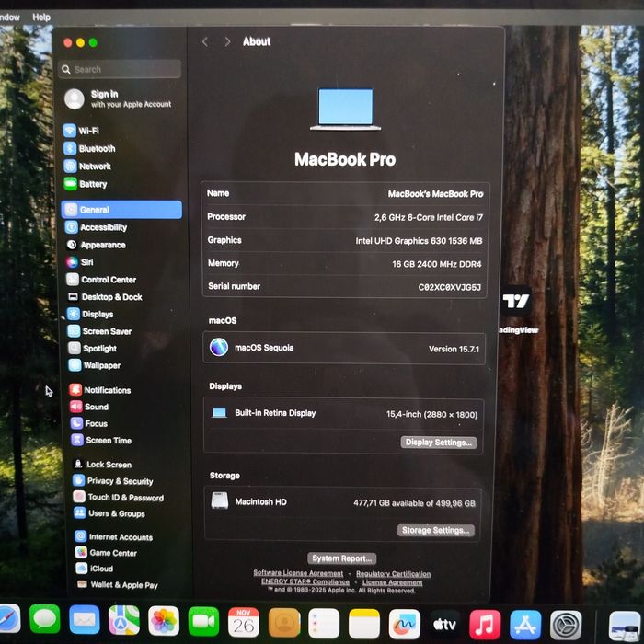Open Privacy & Security settings
644x644 pixels.
click(x=113, y=480)
